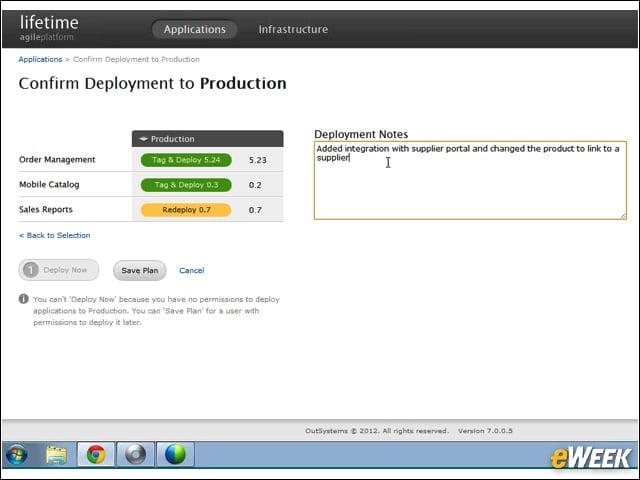Open the green-blue globe taskbar app
Image resolution: width=640 pixels, height=480 pixels.
(x=176, y=454)
